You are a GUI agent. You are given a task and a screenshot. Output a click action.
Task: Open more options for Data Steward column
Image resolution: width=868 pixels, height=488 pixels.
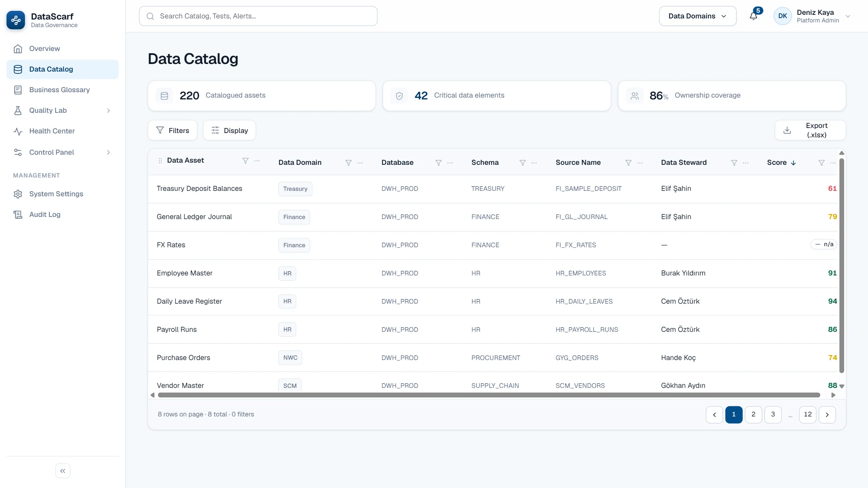(746, 163)
